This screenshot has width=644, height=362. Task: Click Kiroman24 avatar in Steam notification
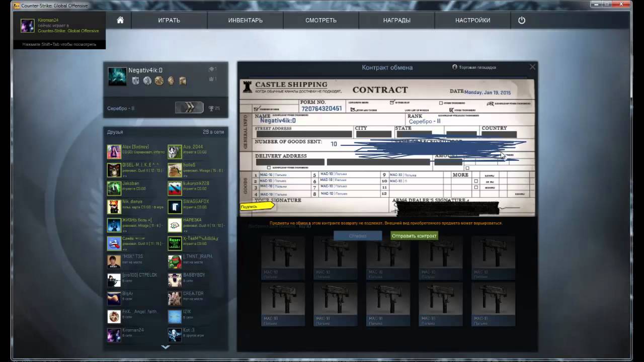[27, 26]
